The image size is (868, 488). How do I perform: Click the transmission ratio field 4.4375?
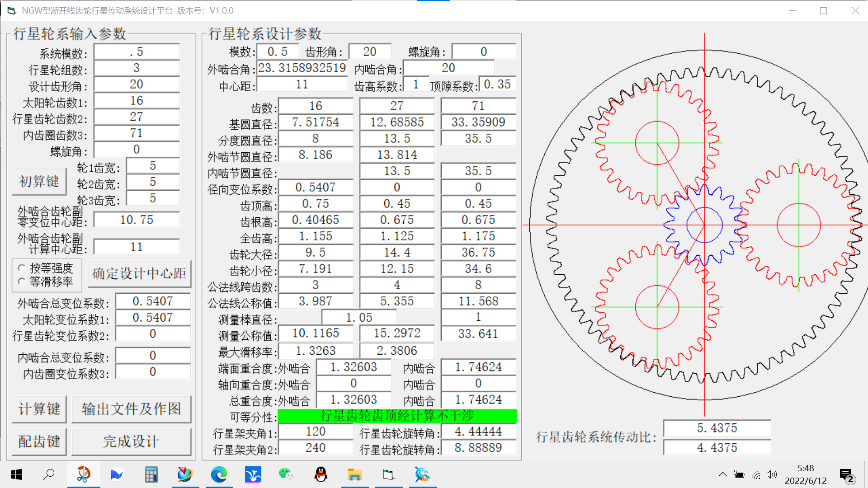pos(717,448)
